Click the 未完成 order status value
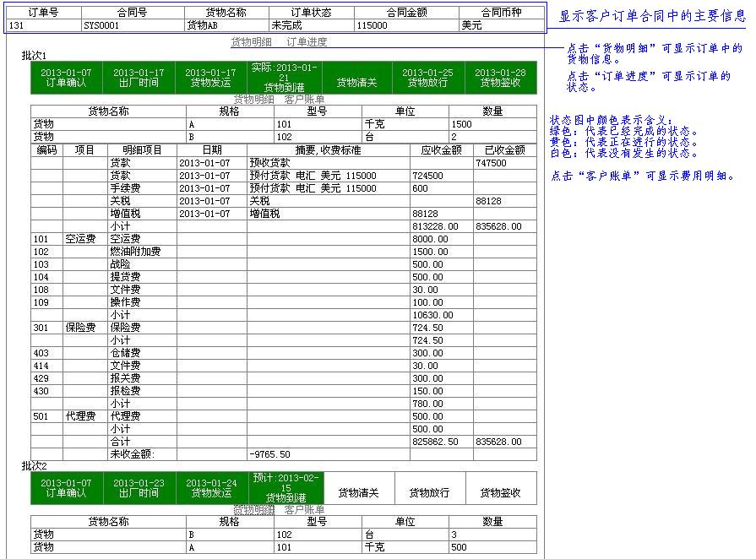 311,26
